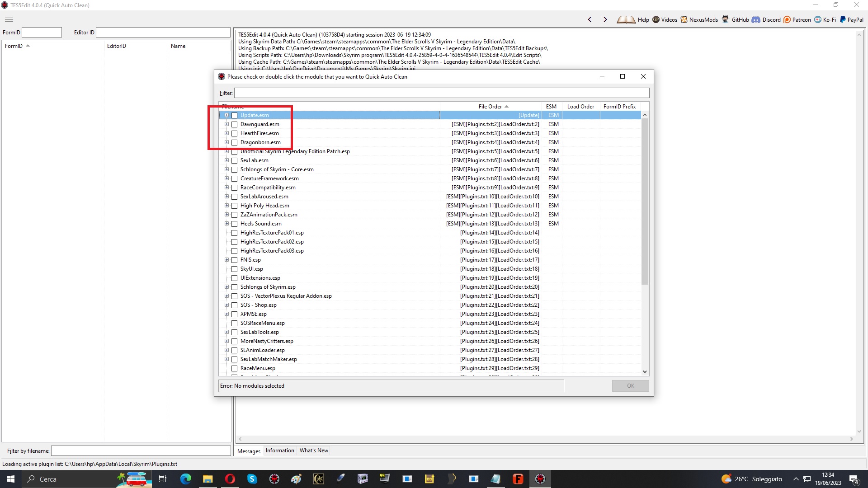Sort by the ESM column header
This screenshot has height=488, width=868.
(x=552, y=107)
